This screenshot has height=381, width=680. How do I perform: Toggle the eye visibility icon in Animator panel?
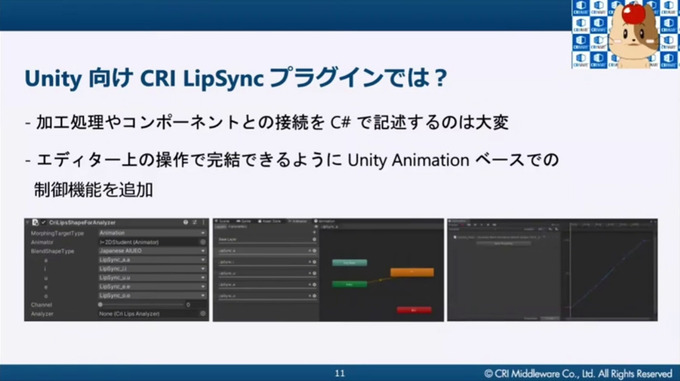[x=316, y=227]
